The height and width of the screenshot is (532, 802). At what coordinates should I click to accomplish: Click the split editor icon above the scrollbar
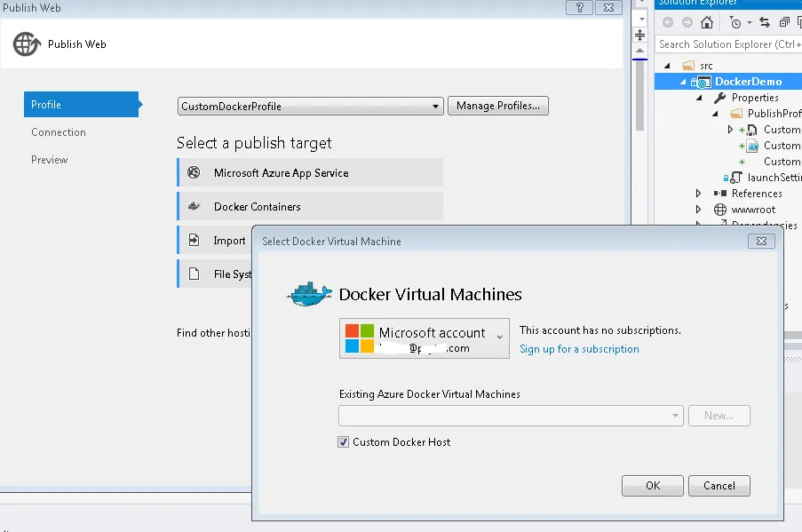click(x=639, y=36)
